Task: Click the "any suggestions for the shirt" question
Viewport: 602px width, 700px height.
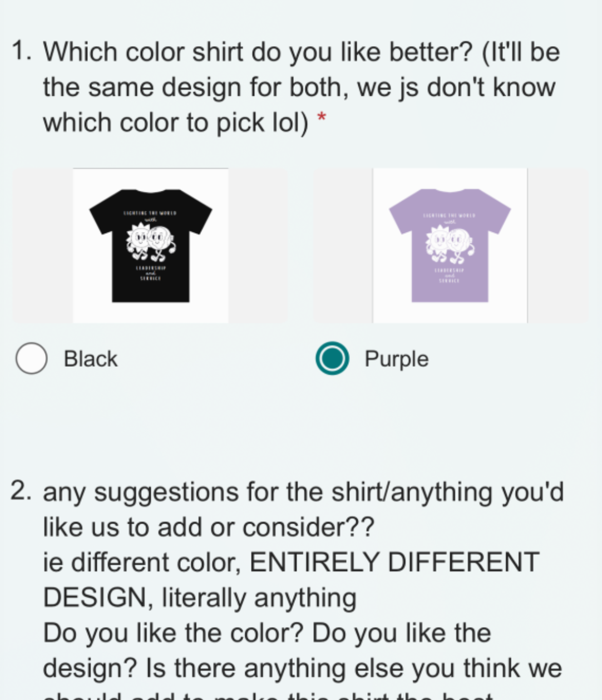Action: click(x=303, y=492)
